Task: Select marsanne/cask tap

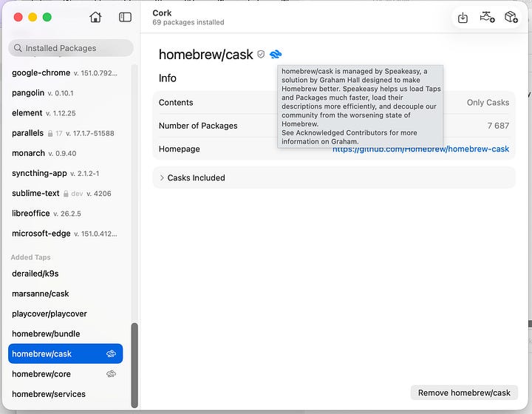Action: point(65,293)
